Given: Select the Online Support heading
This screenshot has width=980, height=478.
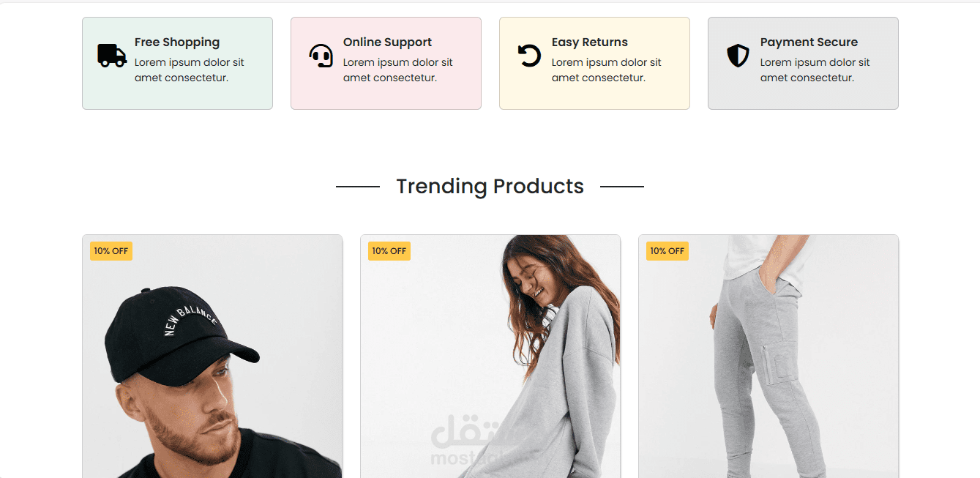Looking at the screenshot, I should click(387, 42).
